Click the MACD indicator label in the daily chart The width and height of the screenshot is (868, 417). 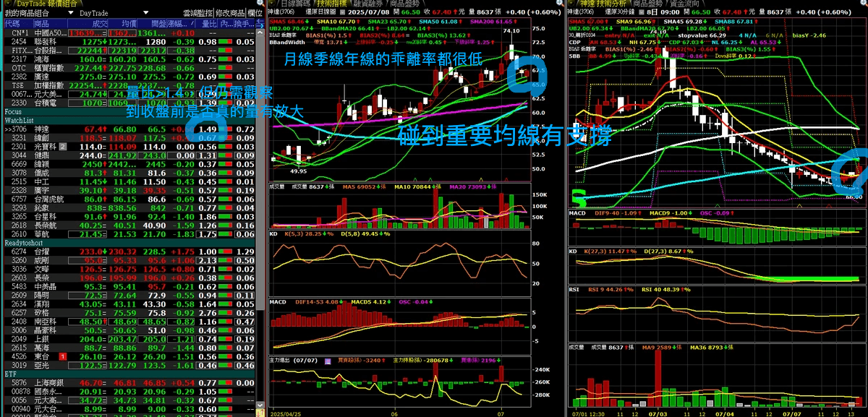coord(278,301)
